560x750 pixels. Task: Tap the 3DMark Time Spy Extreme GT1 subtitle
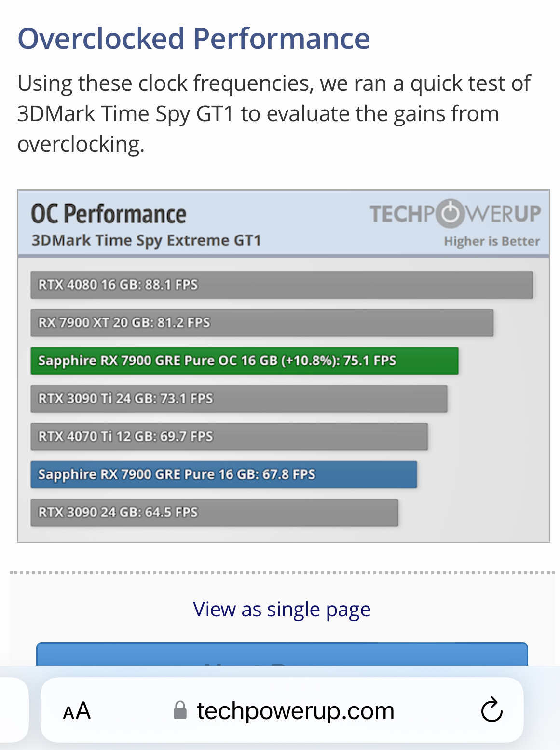click(146, 240)
